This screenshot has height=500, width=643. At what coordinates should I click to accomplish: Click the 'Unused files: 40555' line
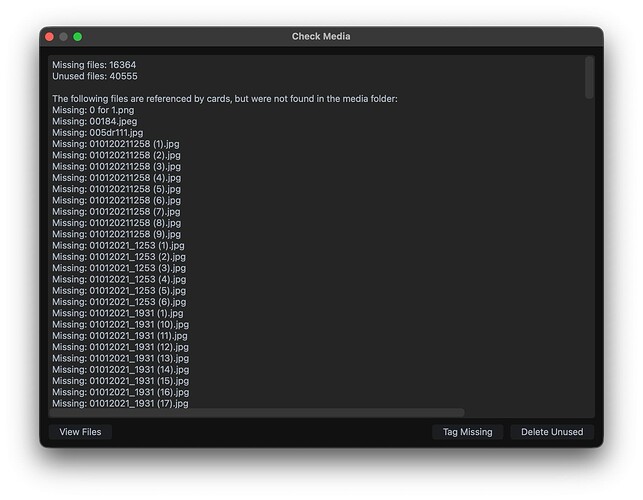tap(95, 76)
